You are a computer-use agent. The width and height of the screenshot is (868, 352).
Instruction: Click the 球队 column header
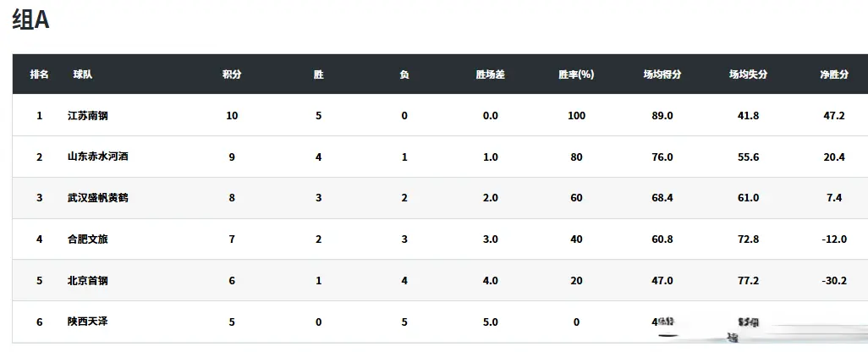[83, 74]
